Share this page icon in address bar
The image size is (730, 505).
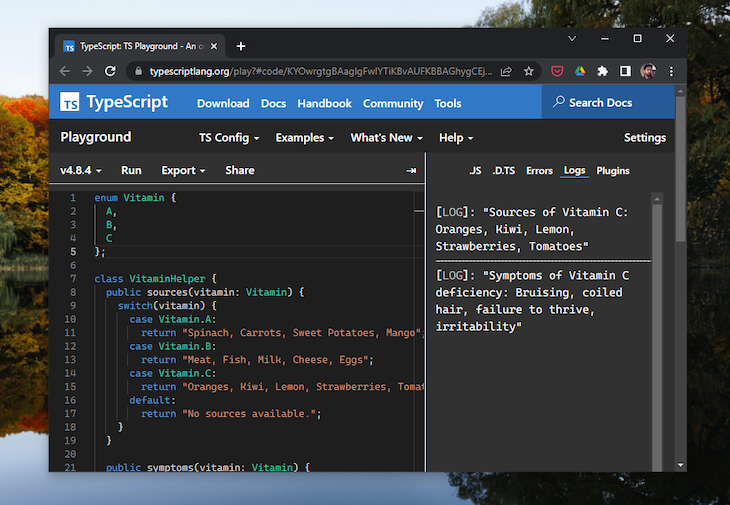(x=506, y=71)
